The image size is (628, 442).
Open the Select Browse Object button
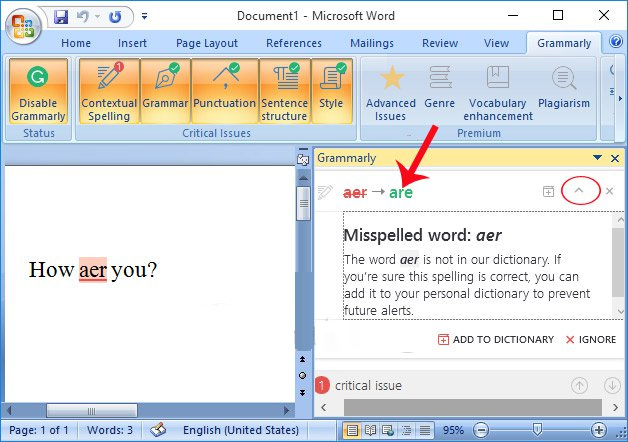tap(302, 376)
